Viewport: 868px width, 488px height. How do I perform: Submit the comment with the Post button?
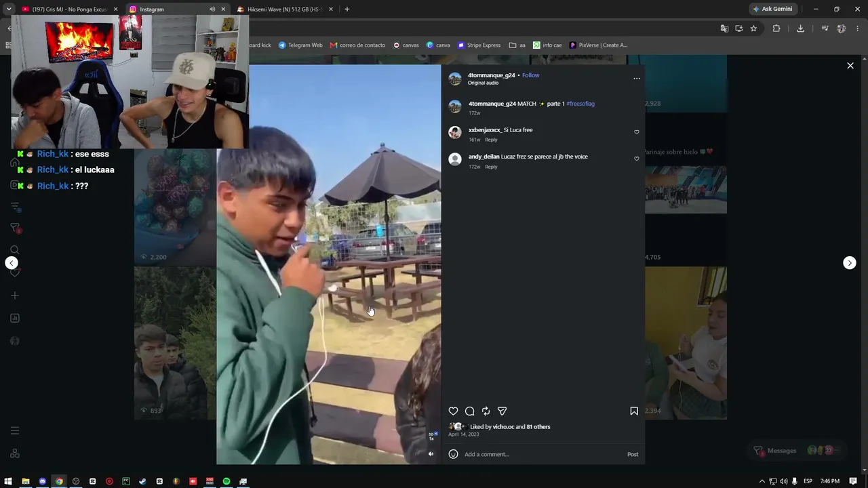[633, 454]
